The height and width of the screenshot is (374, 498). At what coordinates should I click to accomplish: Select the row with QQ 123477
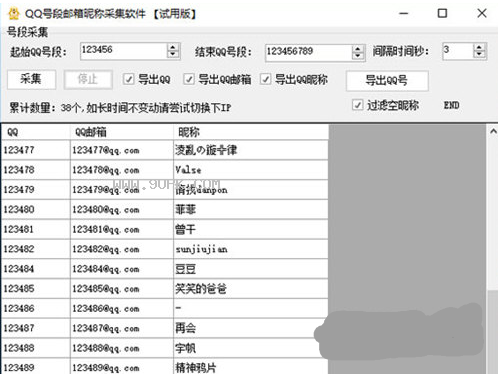(x=165, y=150)
